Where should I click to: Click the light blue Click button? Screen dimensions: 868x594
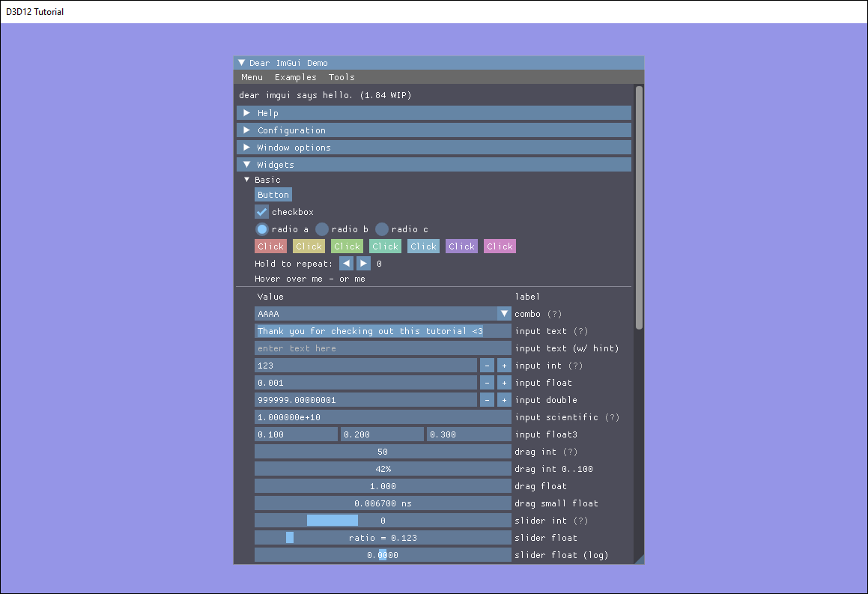[x=423, y=246]
